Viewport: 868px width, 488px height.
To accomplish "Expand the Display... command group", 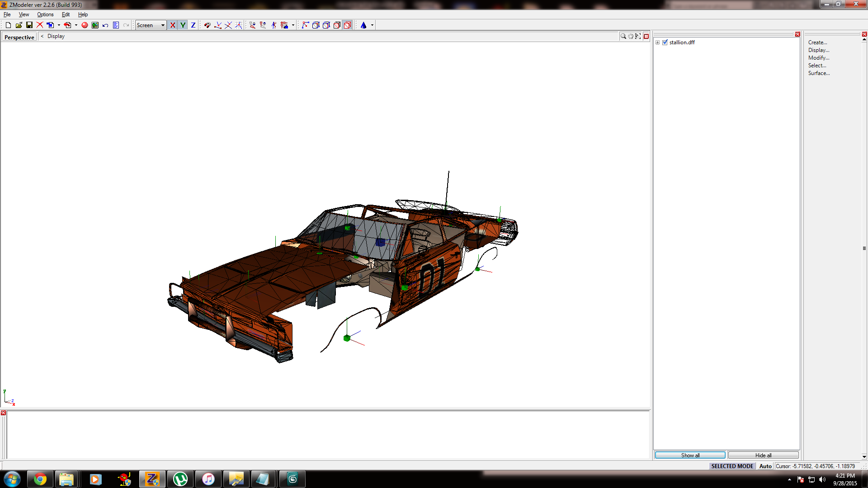I will pyautogui.click(x=819, y=50).
